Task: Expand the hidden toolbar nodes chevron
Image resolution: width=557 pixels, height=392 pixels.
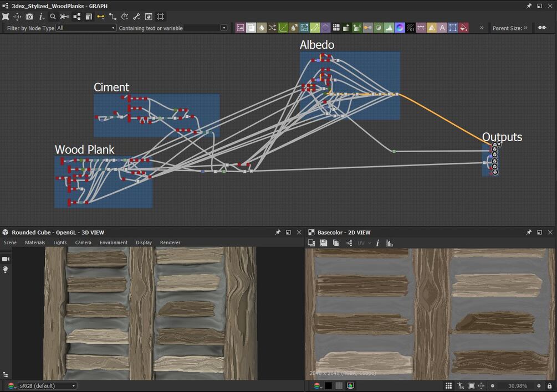Action: 481,28
